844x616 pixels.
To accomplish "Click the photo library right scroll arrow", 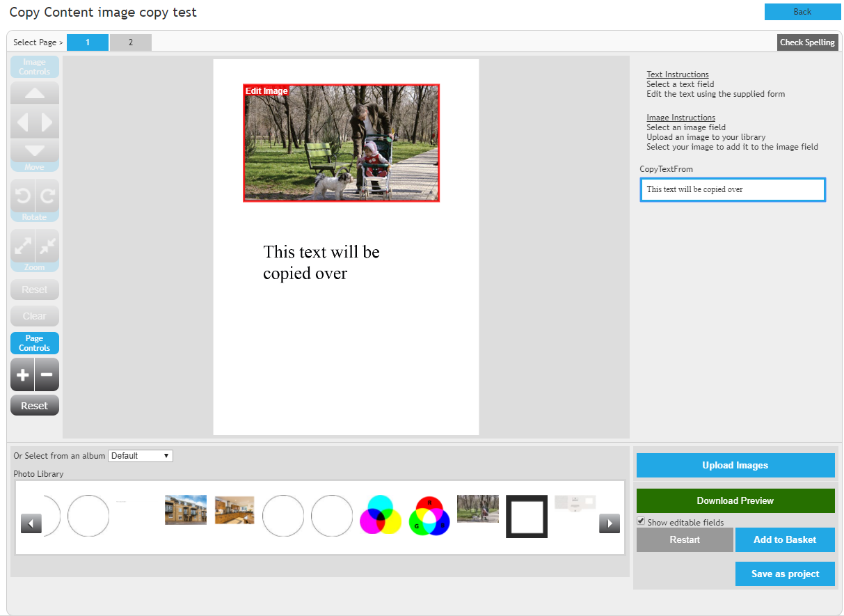I will tap(610, 523).
